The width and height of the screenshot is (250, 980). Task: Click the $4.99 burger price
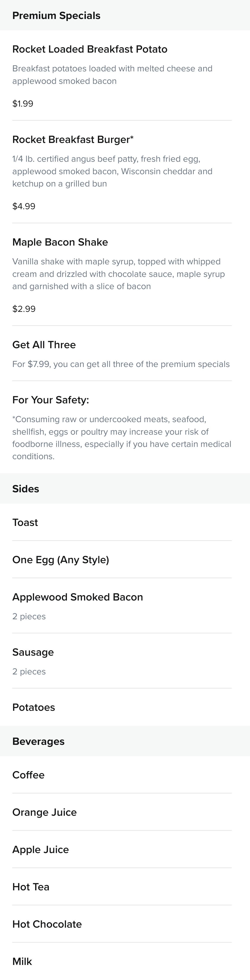24,206
